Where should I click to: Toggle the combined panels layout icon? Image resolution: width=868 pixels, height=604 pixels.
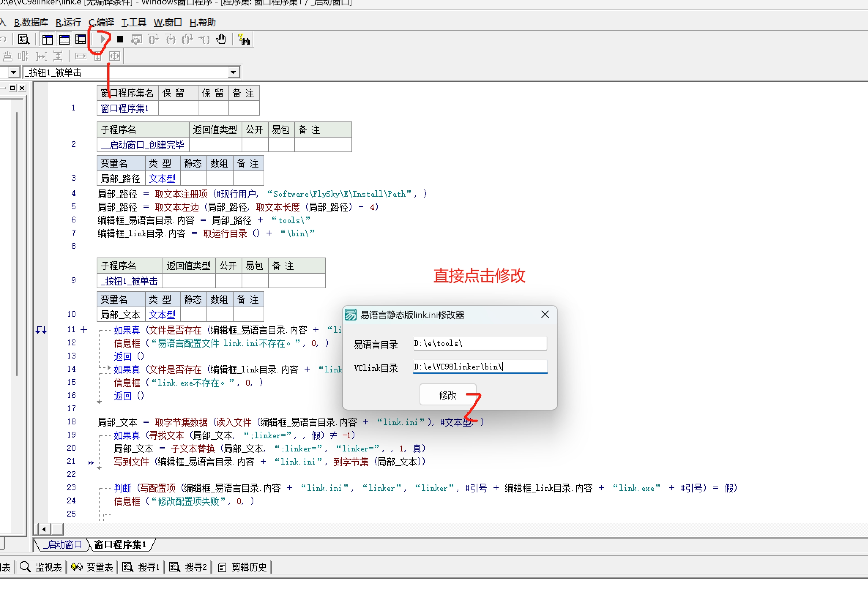pos(81,39)
